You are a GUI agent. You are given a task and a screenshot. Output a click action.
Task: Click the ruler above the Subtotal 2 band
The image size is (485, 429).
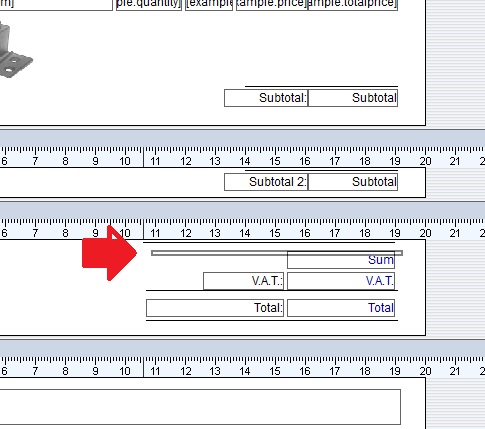(x=242, y=157)
